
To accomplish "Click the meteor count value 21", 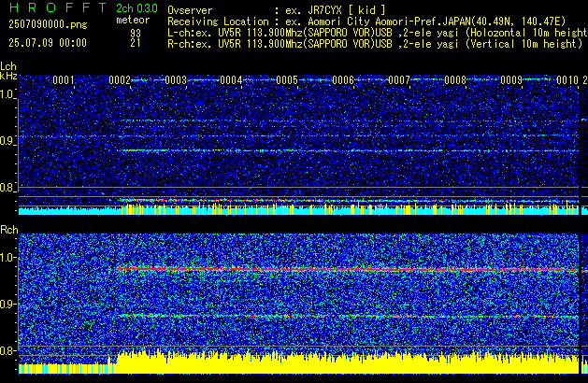I will point(136,43).
